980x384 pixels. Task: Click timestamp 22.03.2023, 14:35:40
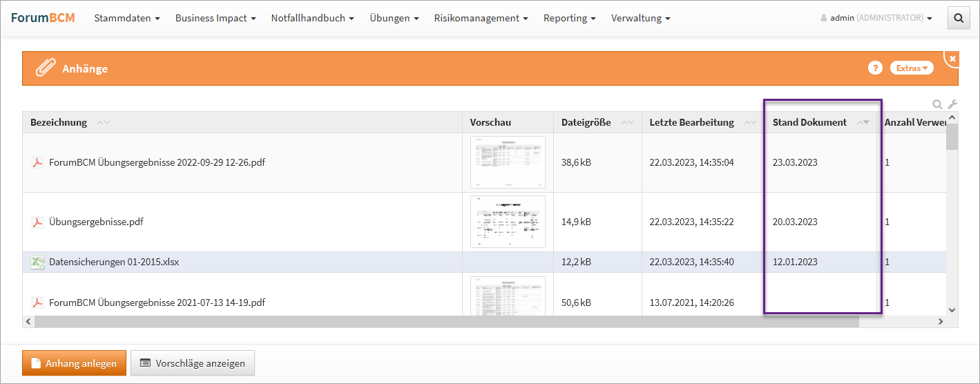[x=691, y=262]
